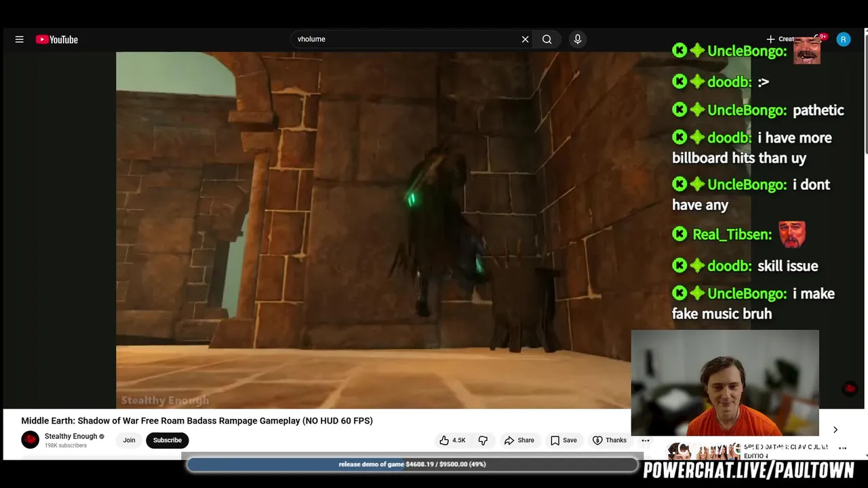Screen dimensions: 868x488
Task: Click the right chevron next to the chips
Action: [x=835, y=430]
